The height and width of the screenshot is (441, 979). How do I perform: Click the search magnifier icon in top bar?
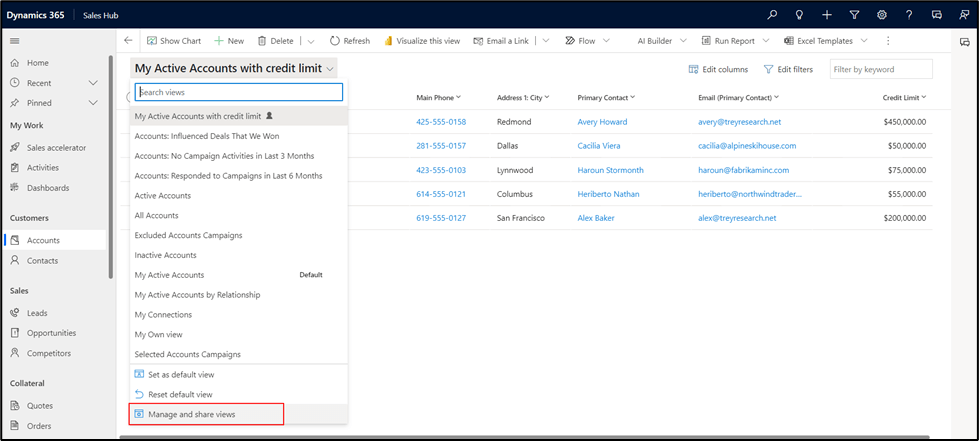click(x=772, y=15)
